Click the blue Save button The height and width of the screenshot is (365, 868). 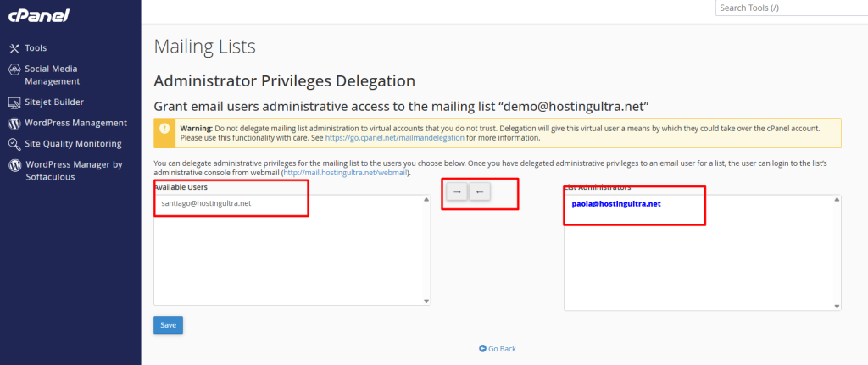pyautogui.click(x=168, y=324)
